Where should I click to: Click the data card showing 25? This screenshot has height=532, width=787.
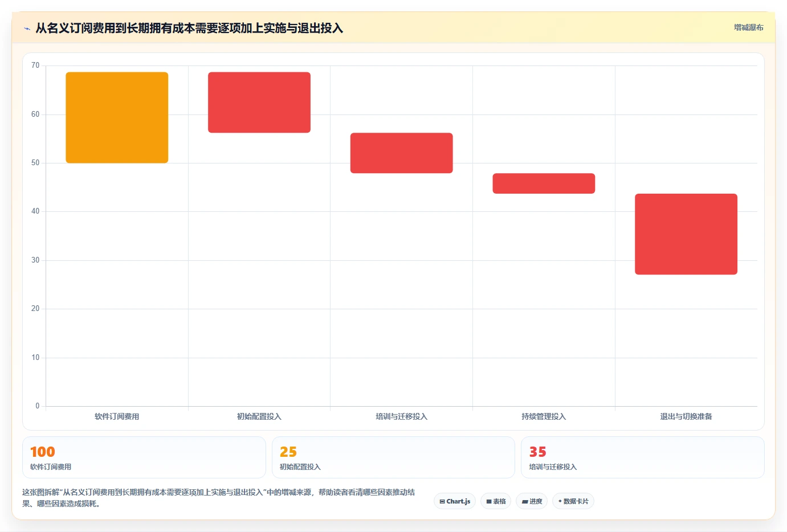pos(393,457)
